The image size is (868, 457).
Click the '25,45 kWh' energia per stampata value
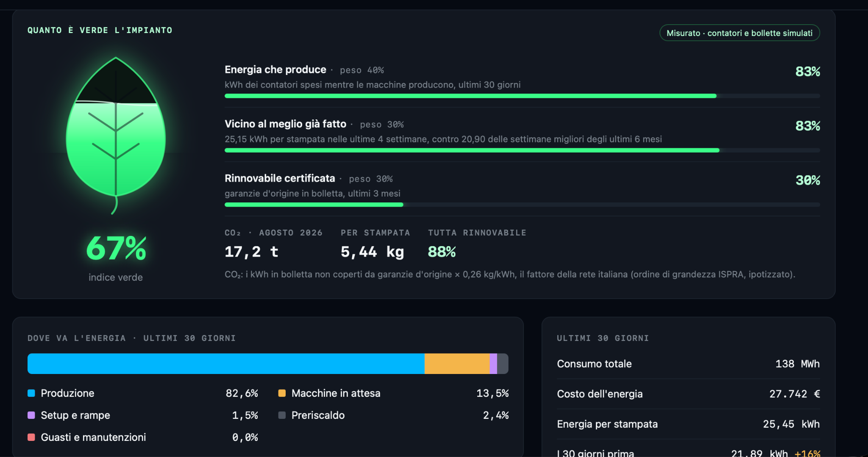[792, 424]
